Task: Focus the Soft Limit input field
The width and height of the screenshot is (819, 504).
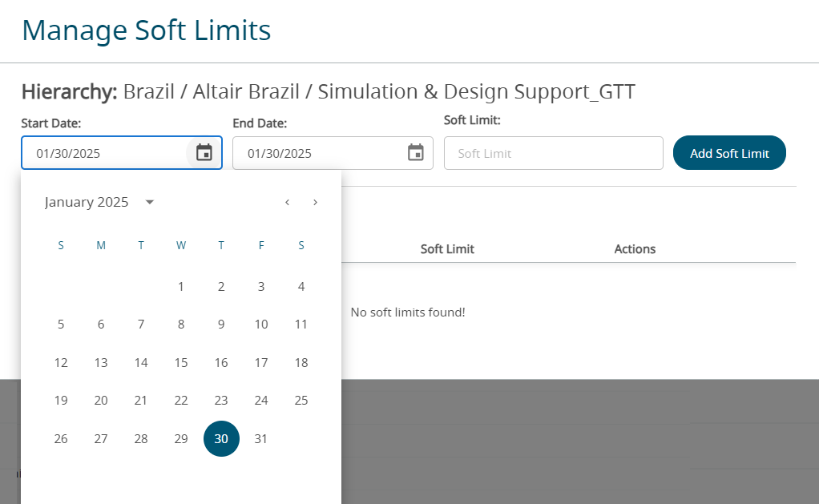Action: click(553, 153)
